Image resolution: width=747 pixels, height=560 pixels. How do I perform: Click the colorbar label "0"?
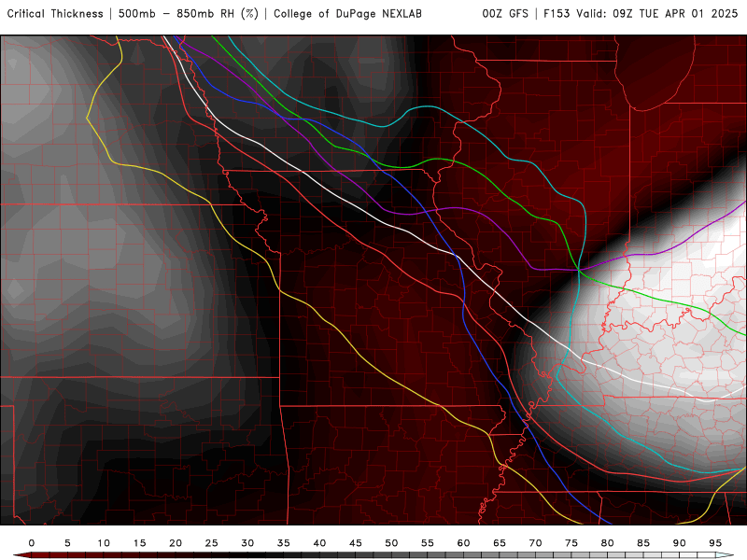point(32,543)
